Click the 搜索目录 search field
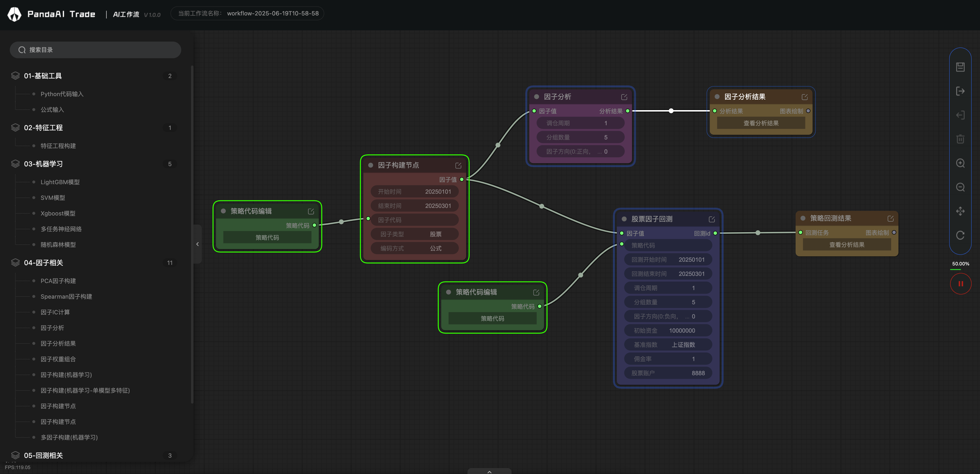 [95, 50]
